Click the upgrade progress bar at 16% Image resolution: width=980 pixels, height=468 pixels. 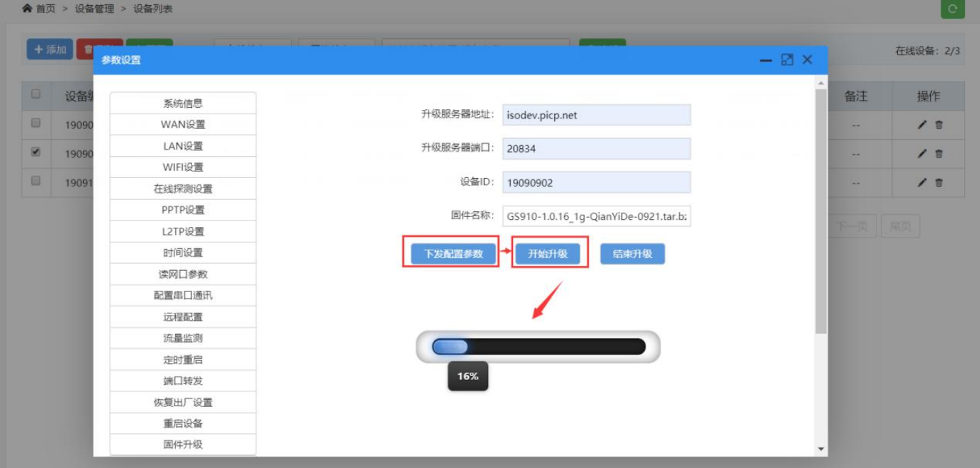(539, 347)
